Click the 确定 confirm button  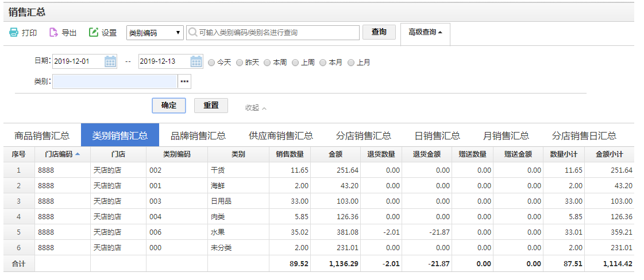pyautogui.click(x=169, y=106)
